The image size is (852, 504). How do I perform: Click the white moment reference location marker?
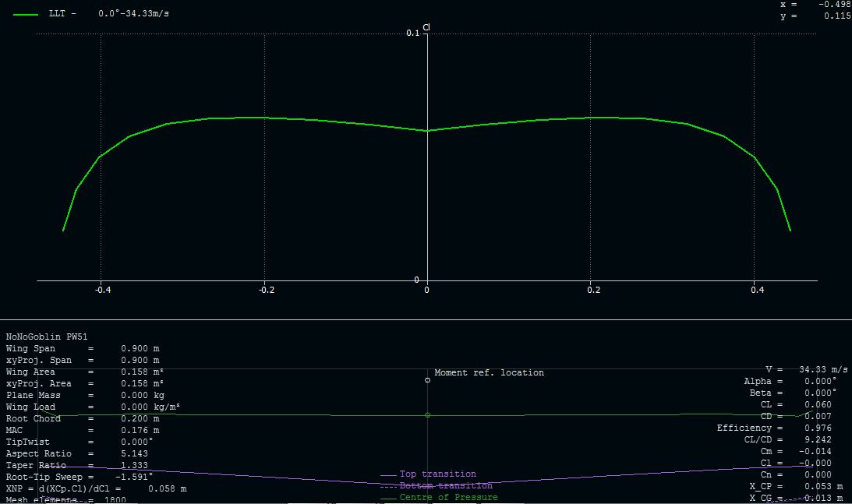tap(428, 380)
